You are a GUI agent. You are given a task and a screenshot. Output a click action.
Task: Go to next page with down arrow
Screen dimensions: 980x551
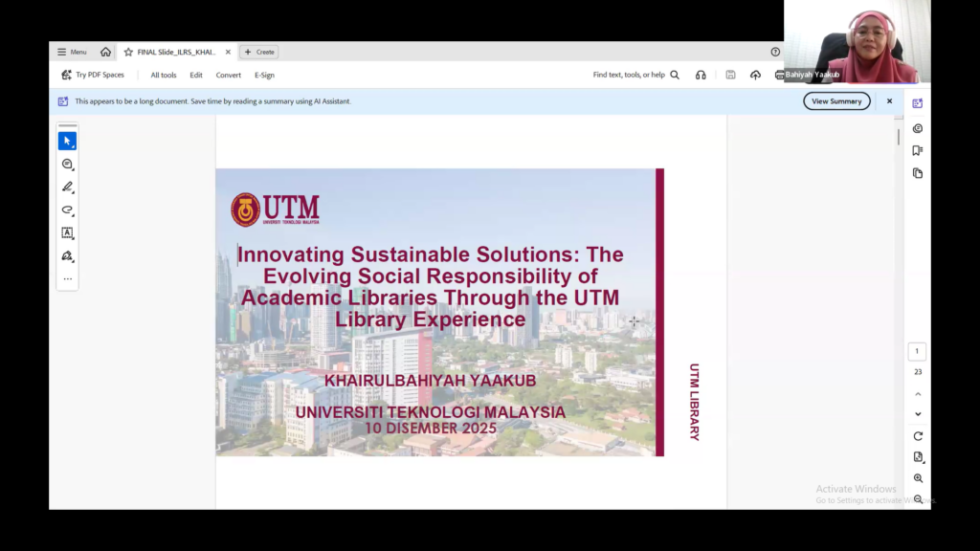(918, 414)
